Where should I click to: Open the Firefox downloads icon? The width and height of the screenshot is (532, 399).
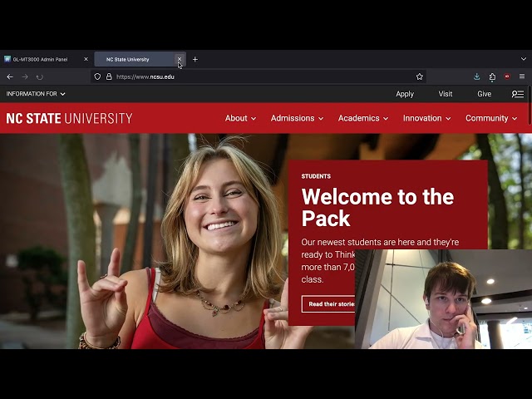(x=476, y=76)
